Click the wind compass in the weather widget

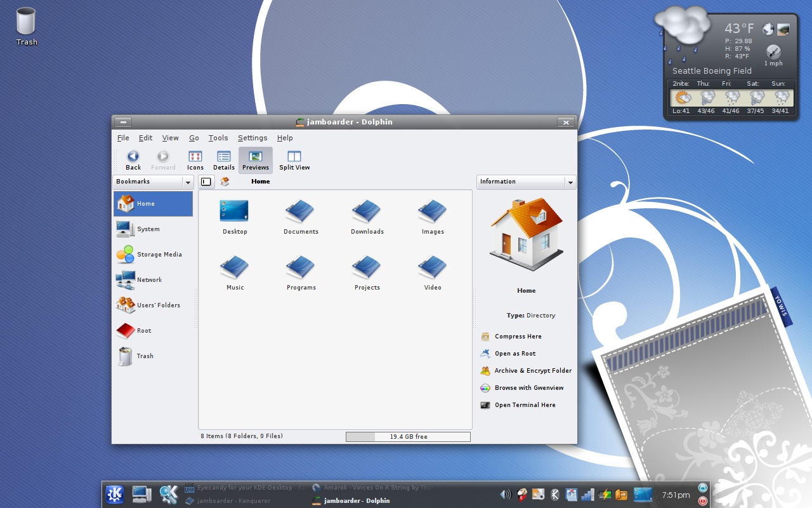click(773, 51)
